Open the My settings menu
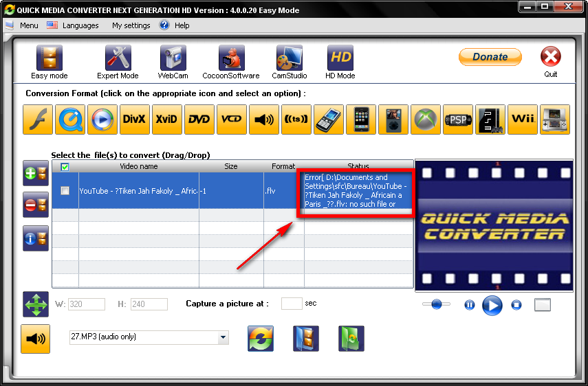588x386 pixels. (x=131, y=25)
